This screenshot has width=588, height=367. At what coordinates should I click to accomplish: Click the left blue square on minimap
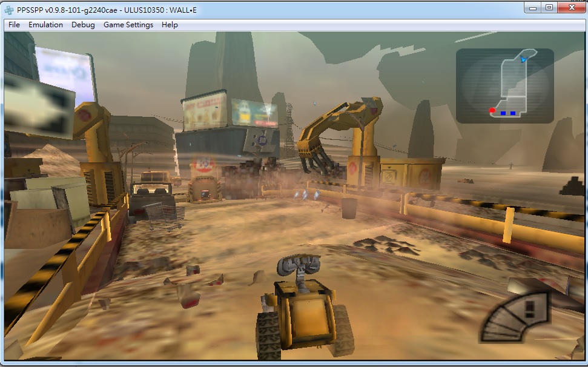coord(503,113)
